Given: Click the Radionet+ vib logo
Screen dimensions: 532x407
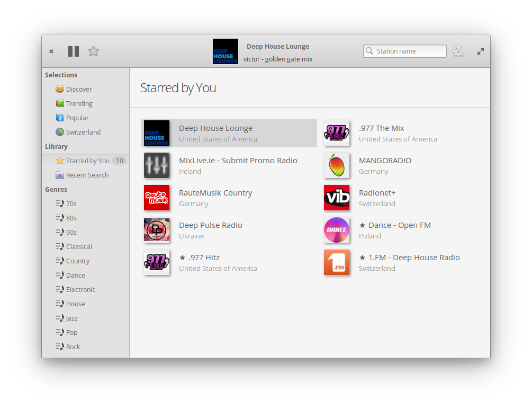Looking at the screenshot, I should point(337,198).
